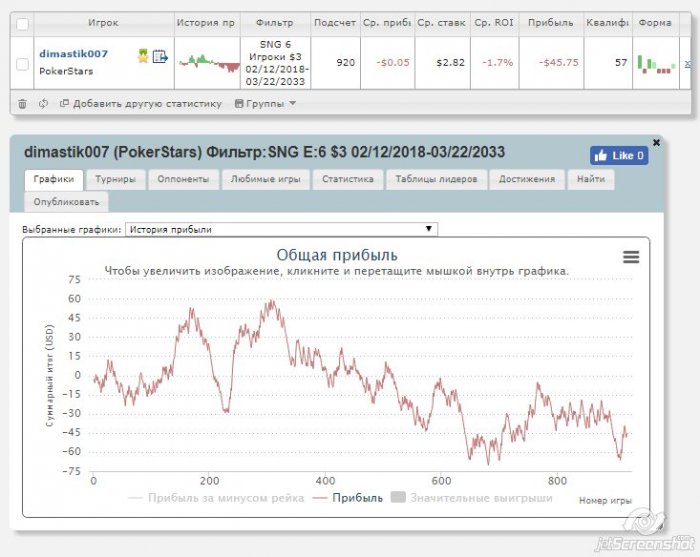Switch to the 'Статистика' tab
The width and height of the screenshot is (700, 557).
tap(348, 179)
